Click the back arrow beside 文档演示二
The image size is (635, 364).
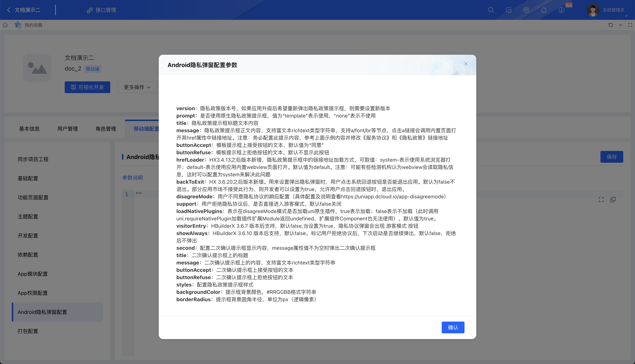tap(9, 10)
